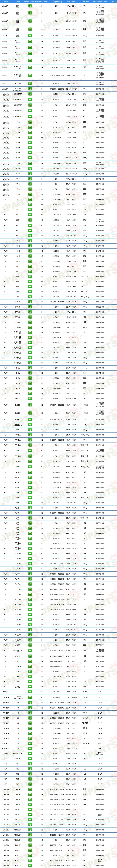Select the KFV, KFT engine code cell
Image resolution: width=117 pixels, height=868 pixels.
(x=100, y=645)
